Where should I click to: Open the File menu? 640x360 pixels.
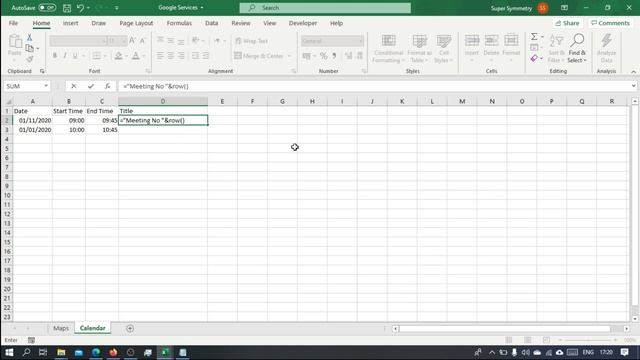[13, 23]
